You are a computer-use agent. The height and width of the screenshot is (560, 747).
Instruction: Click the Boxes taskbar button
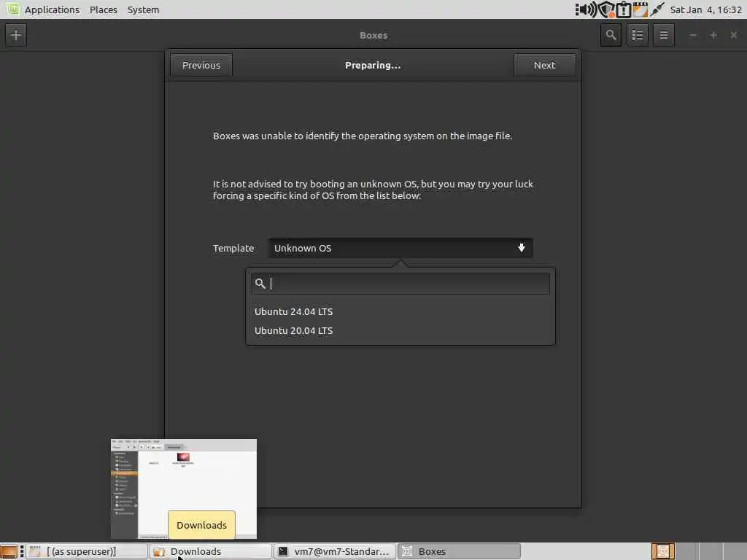pos(460,551)
